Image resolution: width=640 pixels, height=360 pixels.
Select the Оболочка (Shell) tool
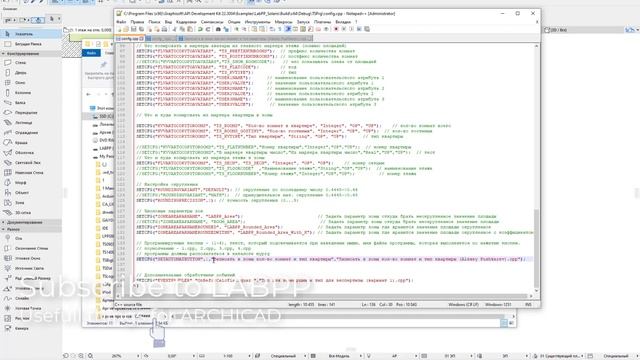[31, 153]
